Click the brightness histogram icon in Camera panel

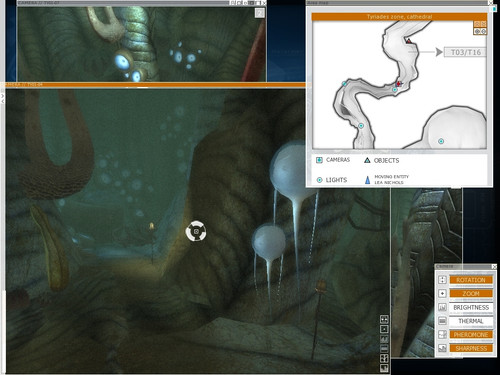442,307
